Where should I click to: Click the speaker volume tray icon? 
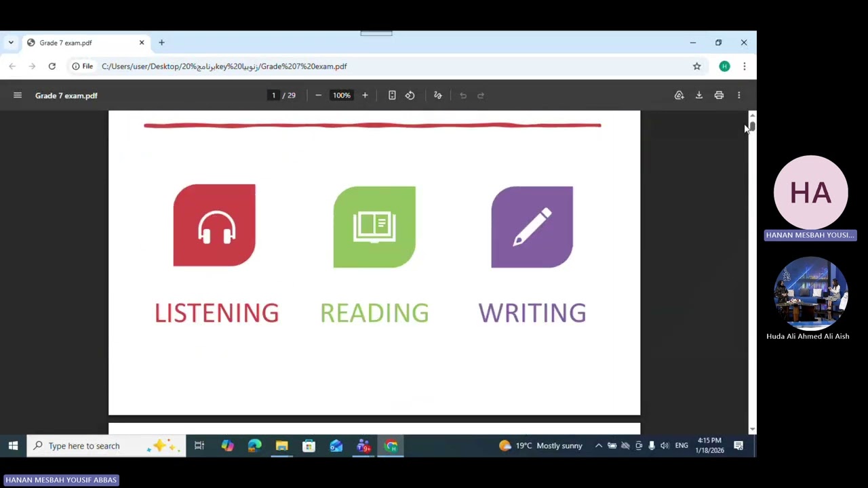click(665, 446)
